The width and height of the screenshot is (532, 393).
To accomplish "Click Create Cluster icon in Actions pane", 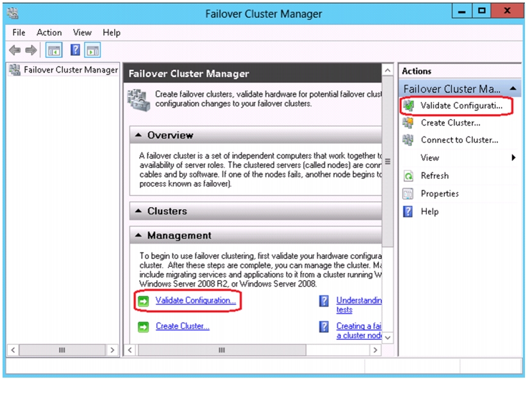I will click(408, 122).
